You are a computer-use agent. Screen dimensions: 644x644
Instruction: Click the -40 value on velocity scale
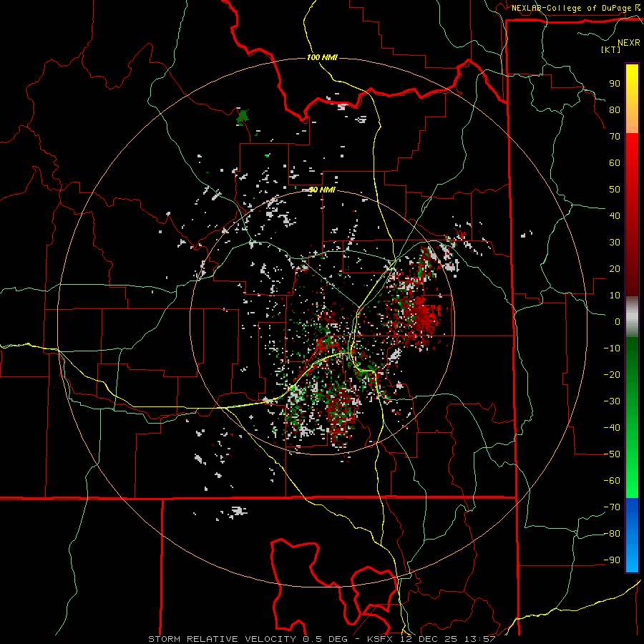[x=612, y=428]
